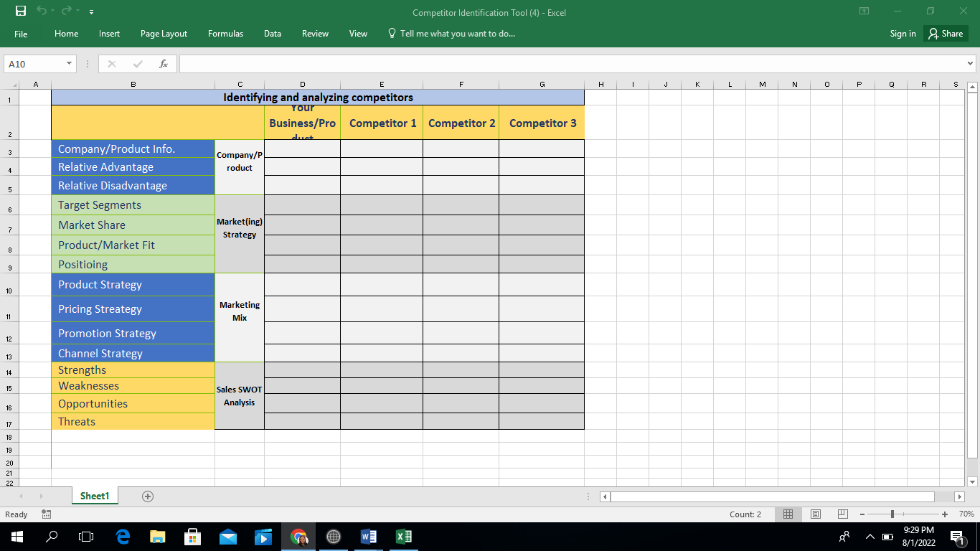The width and height of the screenshot is (980, 551).
Task: Switch to Page Layout view in the status bar
Action: (815, 514)
